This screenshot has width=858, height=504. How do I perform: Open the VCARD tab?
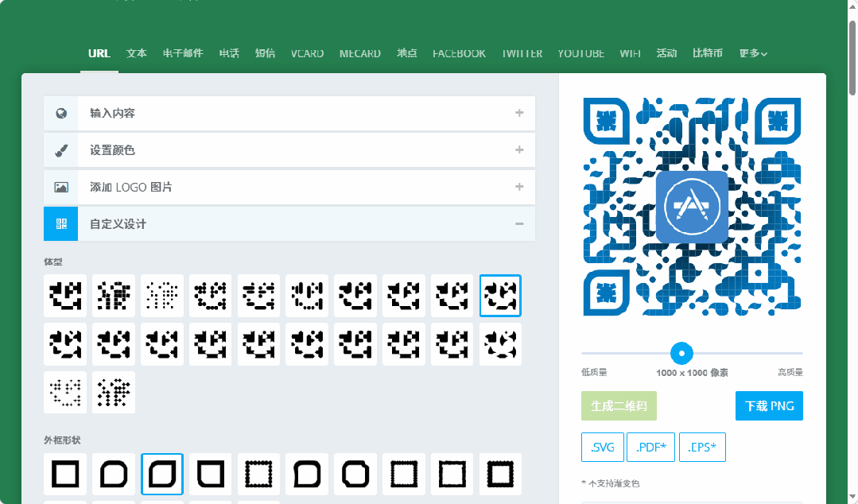point(307,53)
